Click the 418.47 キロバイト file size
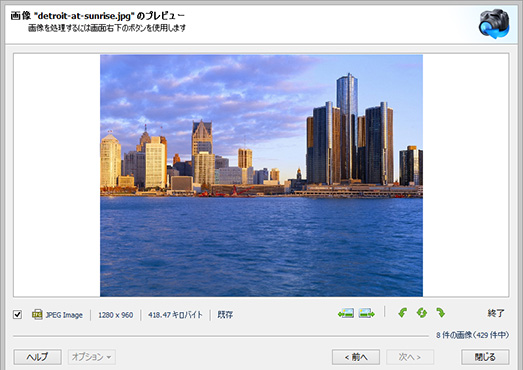This screenshot has height=370, width=523. (175, 315)
